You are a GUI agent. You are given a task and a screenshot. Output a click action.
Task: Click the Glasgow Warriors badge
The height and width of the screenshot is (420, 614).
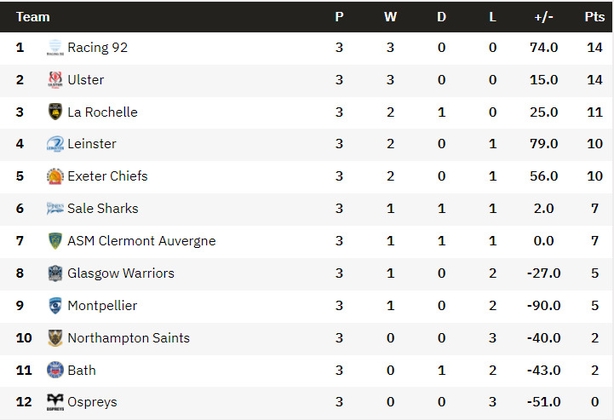click(55, 273)
